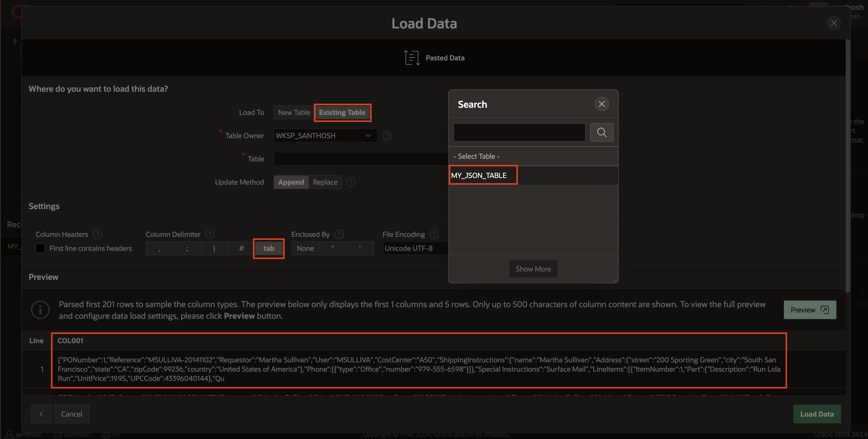Open Column Delimiter help icon
Screen dimensions: 868x439
coord(209,234)
